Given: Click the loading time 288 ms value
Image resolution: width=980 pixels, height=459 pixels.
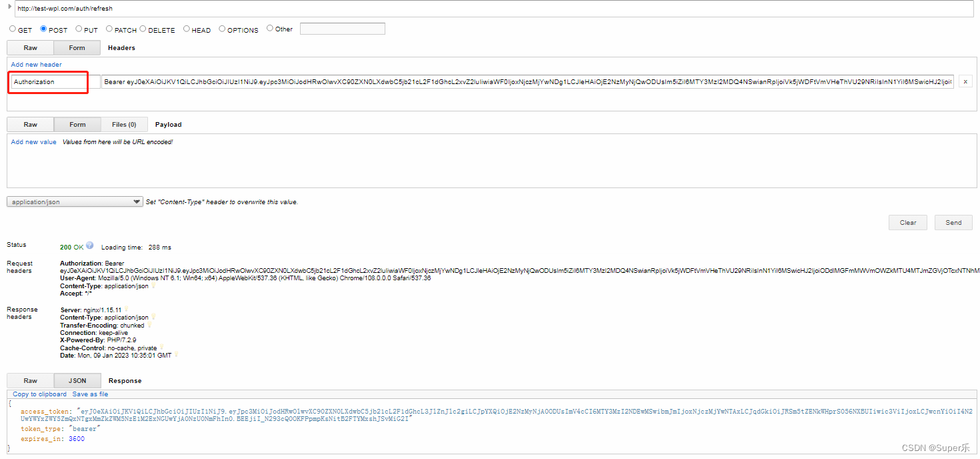Looking at the screenshot, I should [160, 247].
